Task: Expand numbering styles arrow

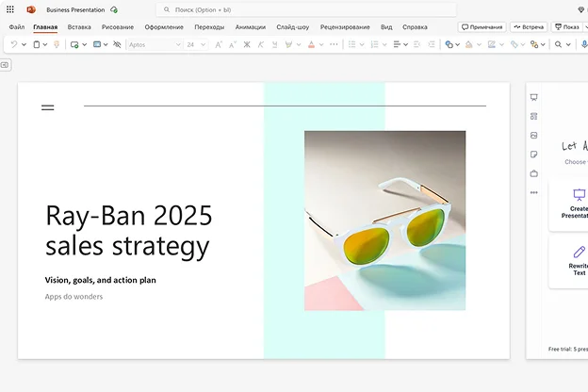Action: pos(384,44)
